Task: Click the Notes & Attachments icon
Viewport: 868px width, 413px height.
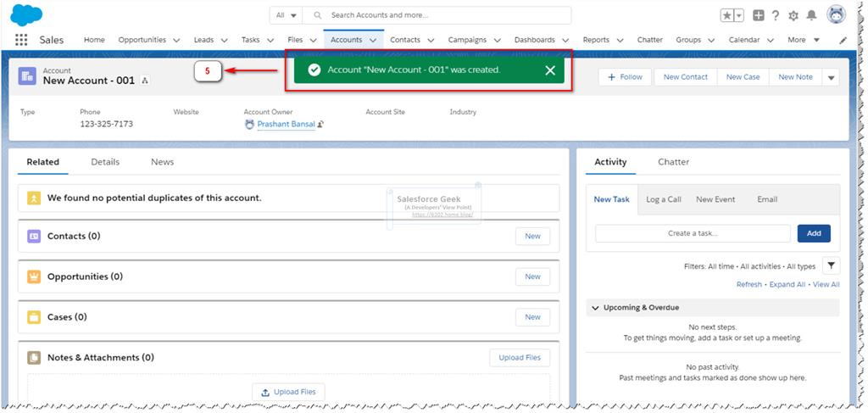Action: click(x=34, y=358)
